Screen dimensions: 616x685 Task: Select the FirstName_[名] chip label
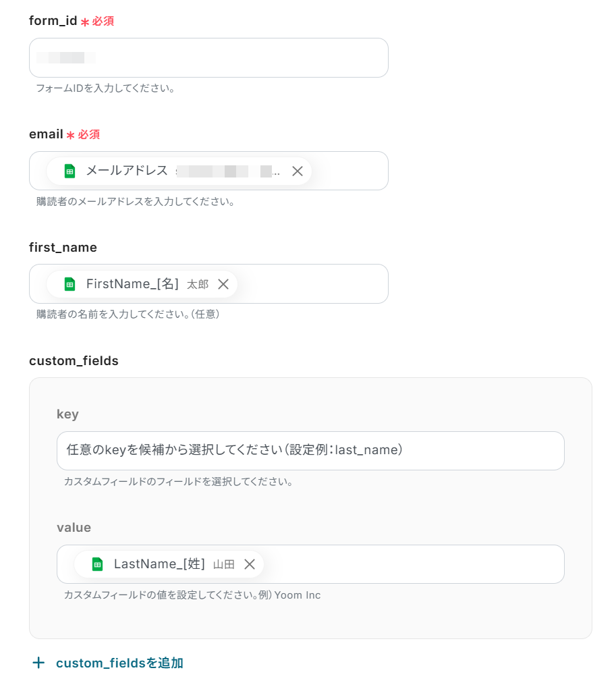pyautogui.click(x=132, y=284)
